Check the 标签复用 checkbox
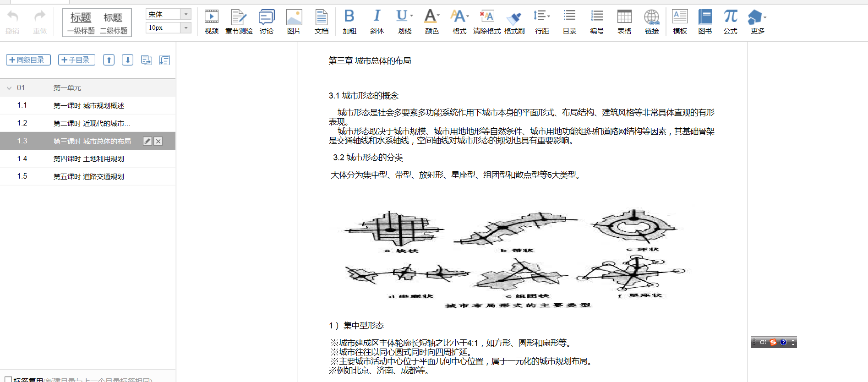Screen dimensions: 868x382 pos(8,380)
